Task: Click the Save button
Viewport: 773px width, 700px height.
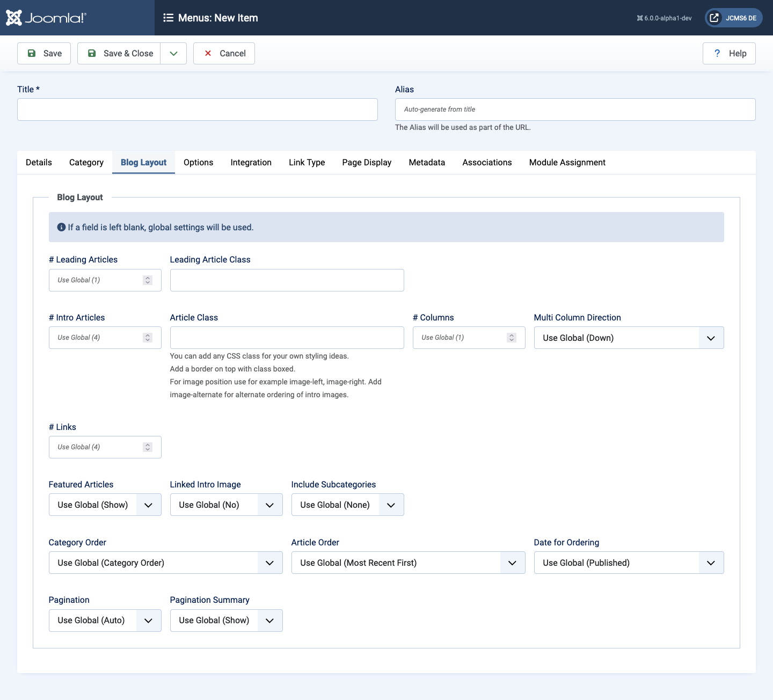Action: pos(44,53)
